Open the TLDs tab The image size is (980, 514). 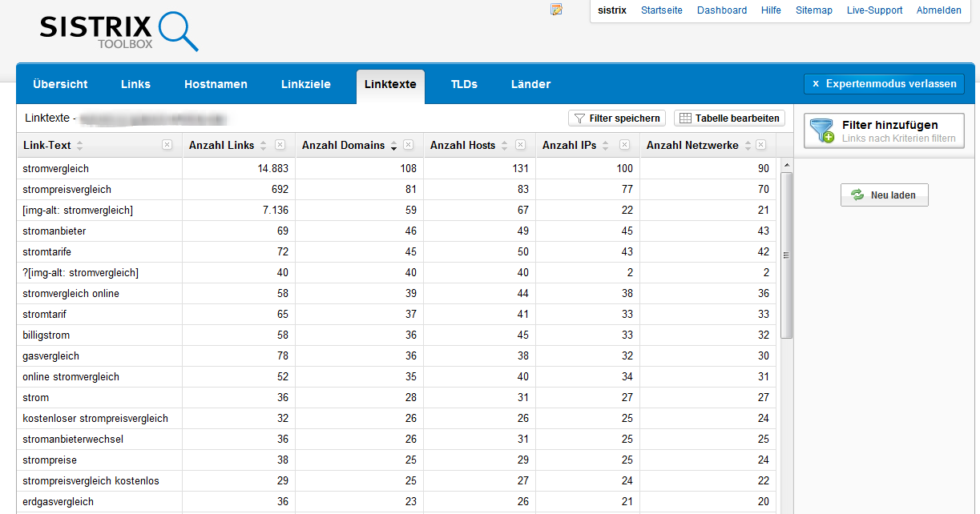464,84
